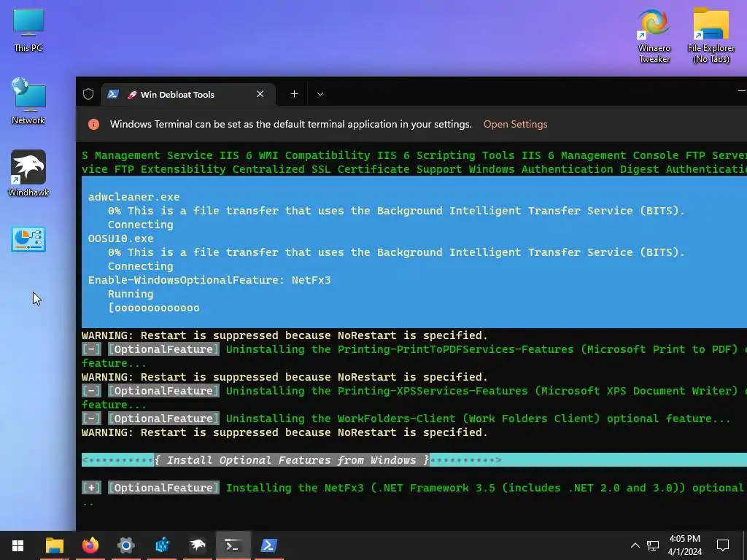Viewport: 747px width, 560px height.
Task: Open Windhawk from the taskbar
Action: [198, 545]
